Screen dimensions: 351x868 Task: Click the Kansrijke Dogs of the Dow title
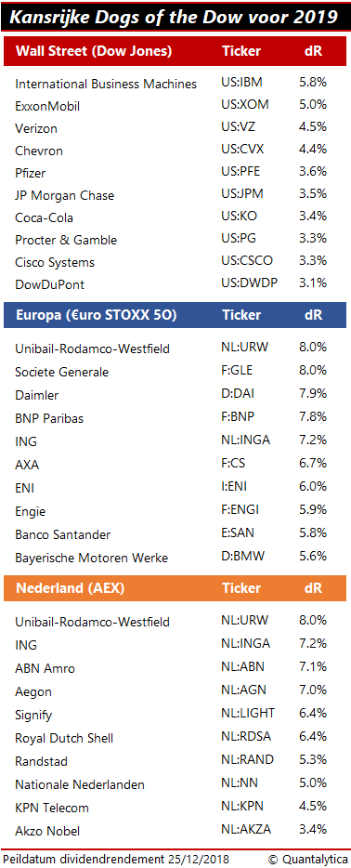(175, 17)
